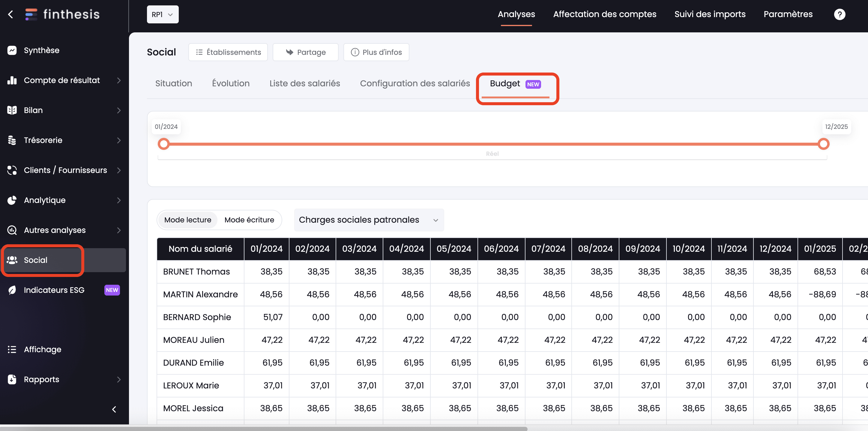The image size is (868, 431).
Task: Expand Clients / Fournisseurs chevron
Action: pos(118,170)
